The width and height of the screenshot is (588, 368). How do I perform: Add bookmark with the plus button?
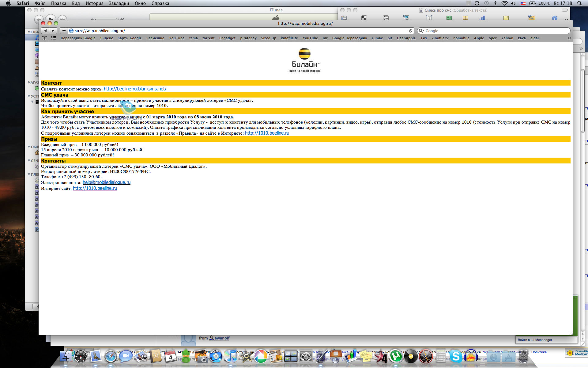(x=64, y=31)
